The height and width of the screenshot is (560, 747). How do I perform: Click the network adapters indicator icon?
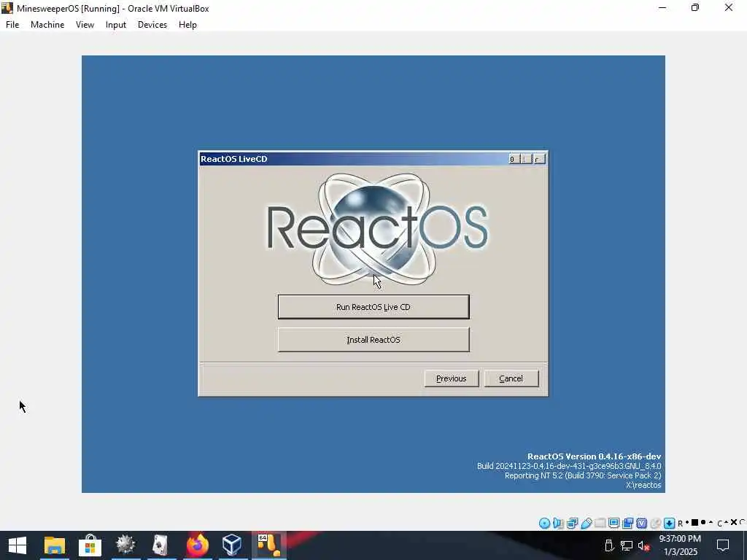click(x=572, y=524)
